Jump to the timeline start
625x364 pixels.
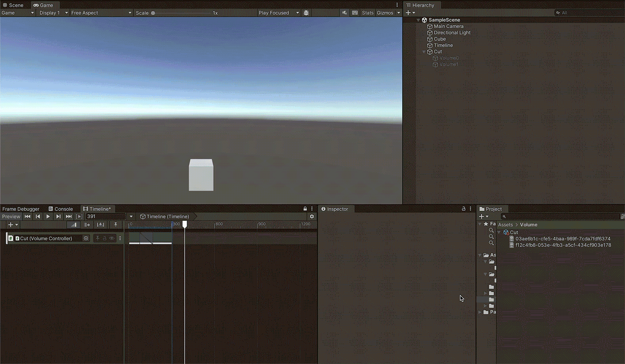click(x=27, y=217)
